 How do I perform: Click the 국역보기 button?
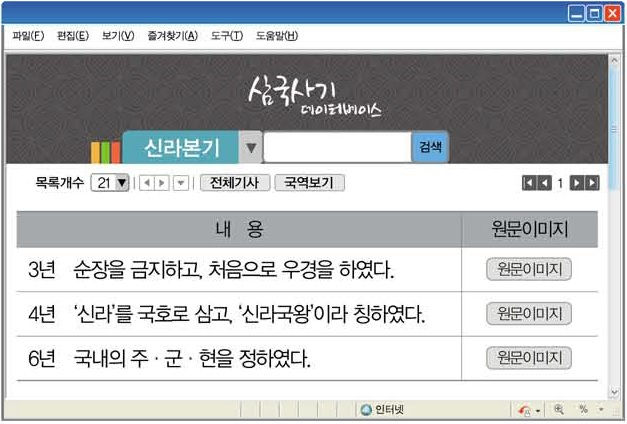[x=309, y=183]
